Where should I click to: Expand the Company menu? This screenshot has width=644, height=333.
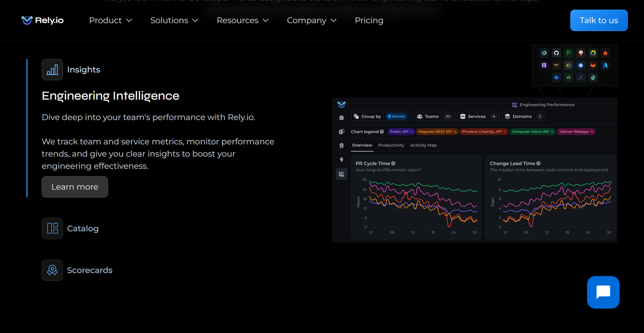click(312, 20)
